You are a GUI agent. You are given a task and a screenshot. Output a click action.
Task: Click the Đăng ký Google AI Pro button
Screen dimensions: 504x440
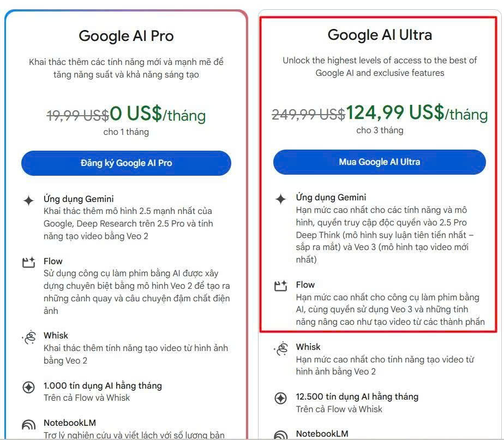(x=126, y=163)
